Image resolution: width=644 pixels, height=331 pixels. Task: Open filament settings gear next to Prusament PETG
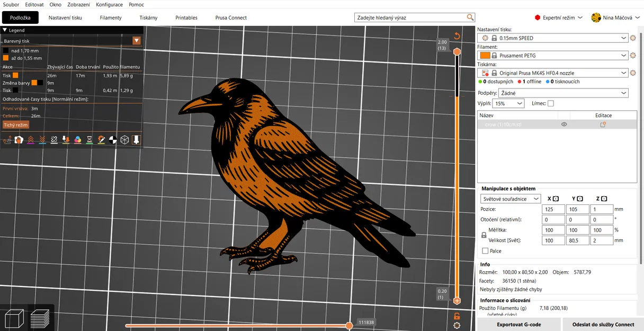tap(633, 56)
